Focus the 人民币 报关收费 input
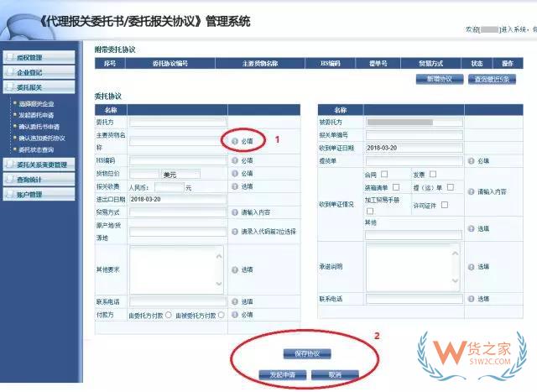 tap(169, 187)
